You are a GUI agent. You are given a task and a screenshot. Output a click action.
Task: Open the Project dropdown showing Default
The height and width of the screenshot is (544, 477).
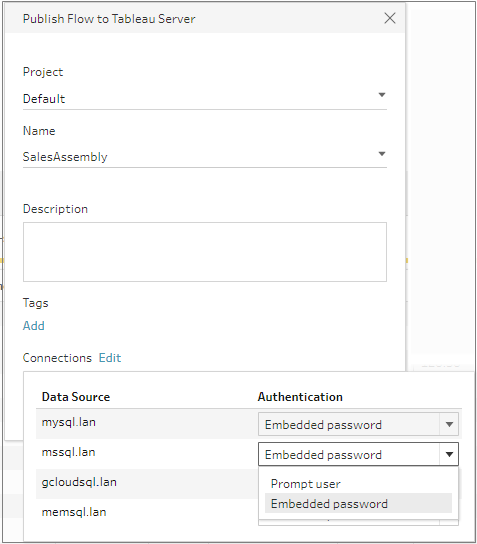click(x=205, y=99)
